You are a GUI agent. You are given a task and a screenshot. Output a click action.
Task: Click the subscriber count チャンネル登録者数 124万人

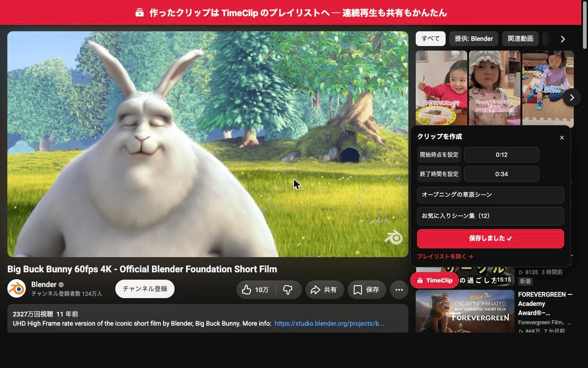pyautogui.click(x=67, y=293)
